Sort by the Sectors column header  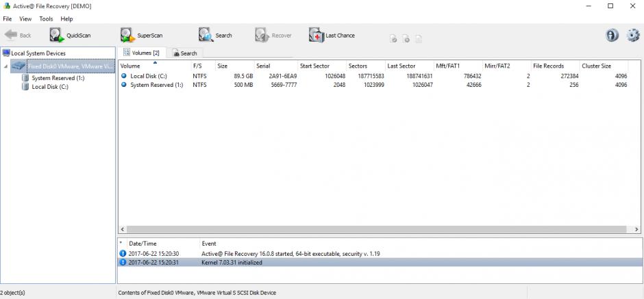tap(366, 66)
